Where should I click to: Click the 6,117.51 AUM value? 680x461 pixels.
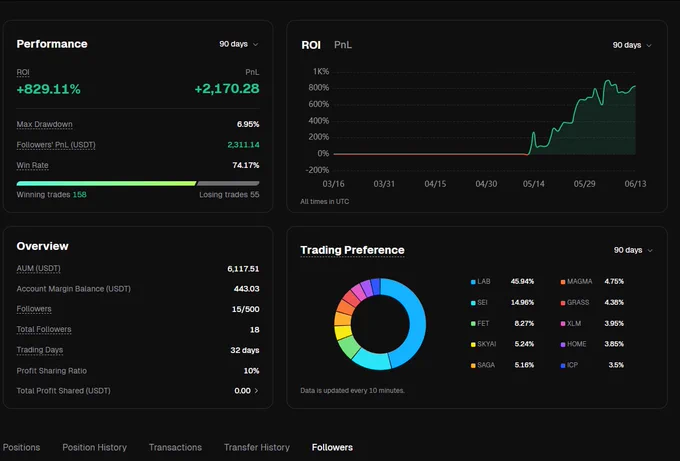[x=243, y=269]
